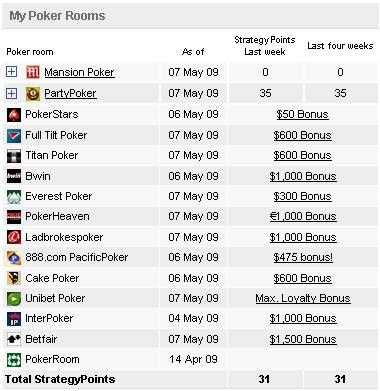This screenshot has height=391, width=380.
Task: Follow Unibet Max. Loyalty Bonus link
Action: click(303, 298)
